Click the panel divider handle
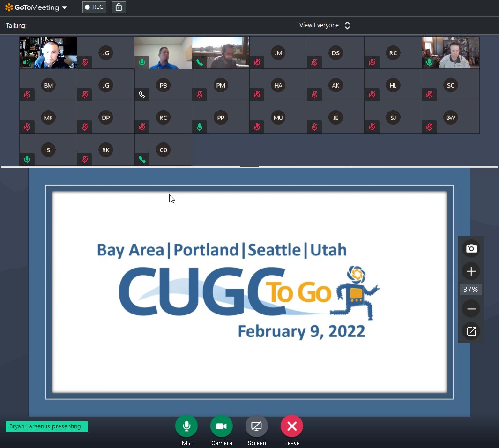The width and height of the screenshot is (499, 448). (x=249, y=167)
